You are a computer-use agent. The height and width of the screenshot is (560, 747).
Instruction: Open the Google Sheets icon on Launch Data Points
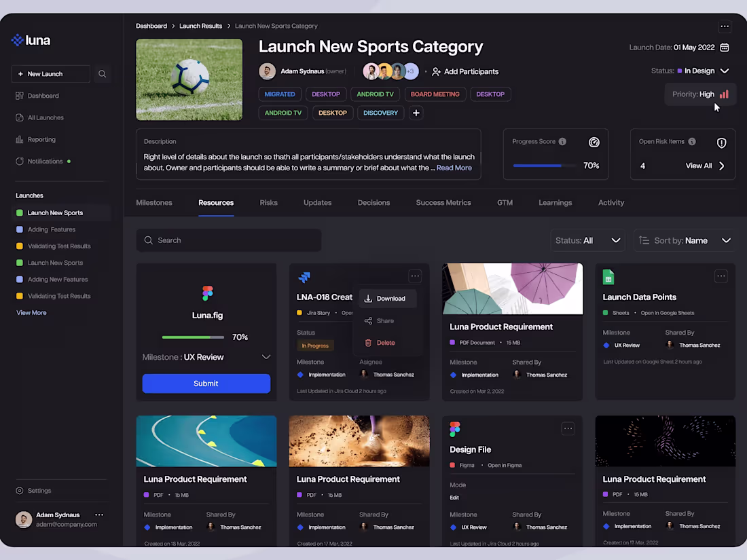(x=608, y=277)
